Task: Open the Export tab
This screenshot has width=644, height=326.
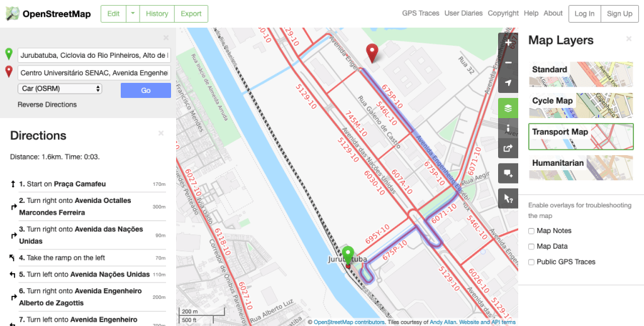Action: coord(191,14)
